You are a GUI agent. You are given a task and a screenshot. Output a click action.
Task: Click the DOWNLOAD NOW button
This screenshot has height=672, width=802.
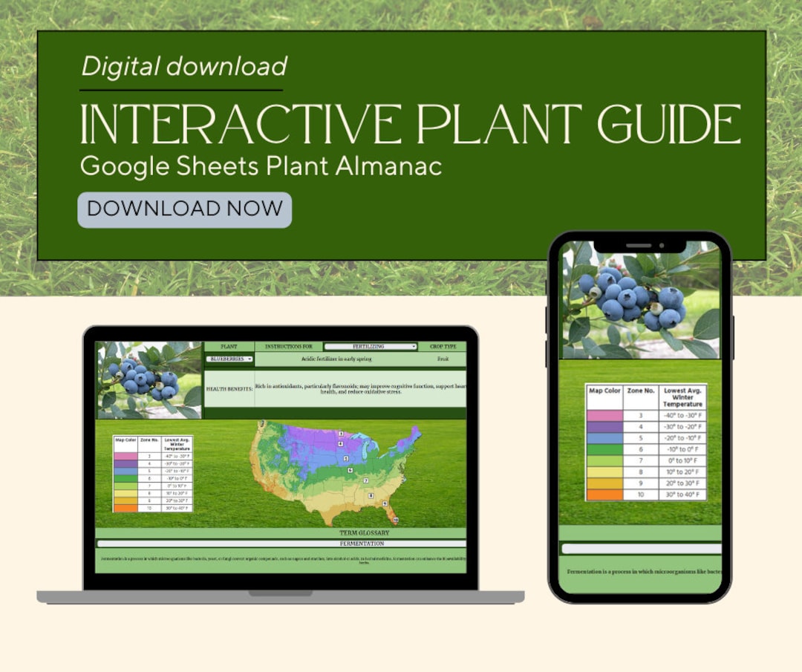point(184,209)
